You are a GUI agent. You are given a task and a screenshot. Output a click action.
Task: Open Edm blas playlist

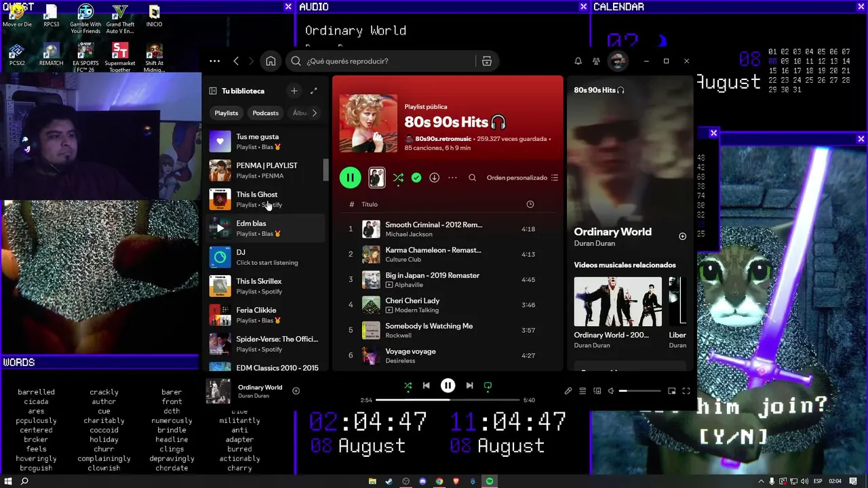[x=266, y=228]
